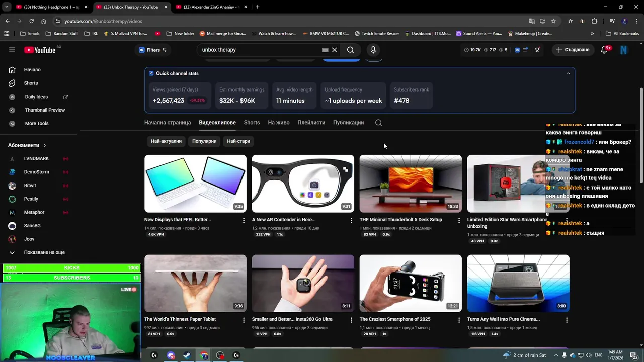Click the blue extension logo in header stats

[517, 50]
